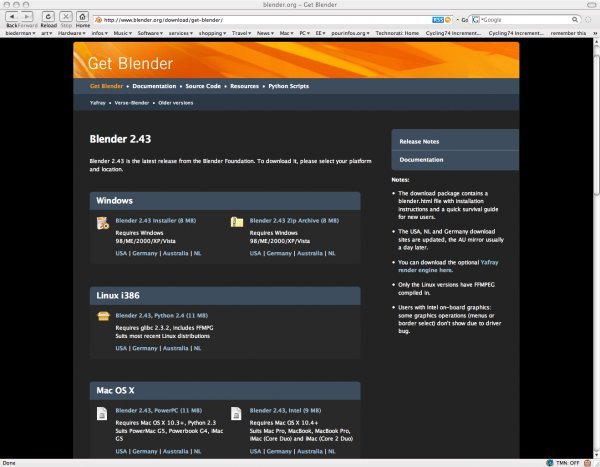Click the Windows zip archive folder icon
Screen dimensions: 600x467
[237, 222]
